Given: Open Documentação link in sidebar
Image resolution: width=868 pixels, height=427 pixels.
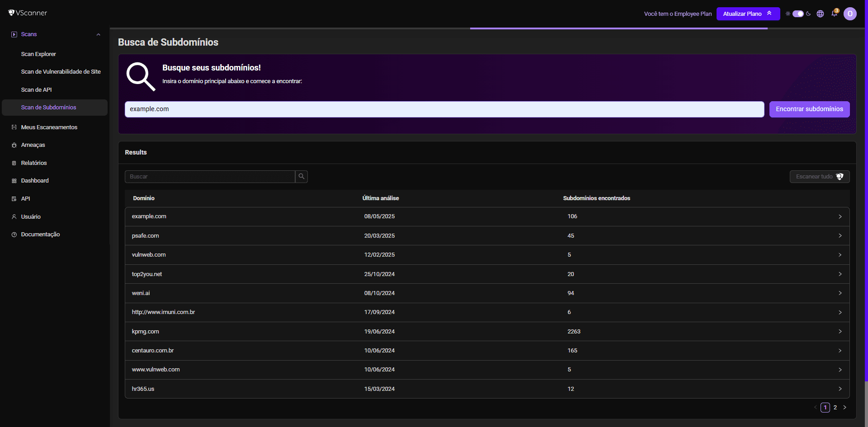Looking at the screenshot, I should (40, 235).
